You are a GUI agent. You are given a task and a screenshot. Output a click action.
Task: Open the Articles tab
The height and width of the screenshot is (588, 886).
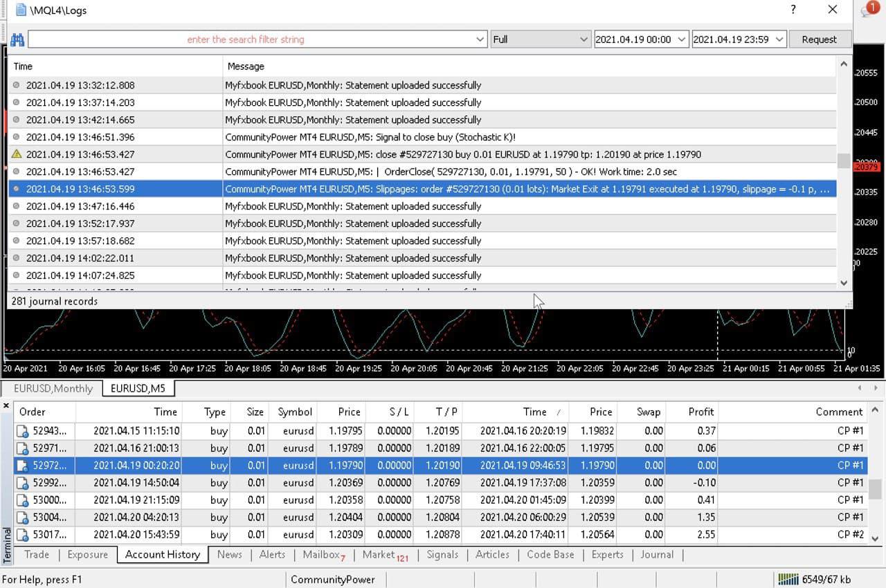point(492,554)
